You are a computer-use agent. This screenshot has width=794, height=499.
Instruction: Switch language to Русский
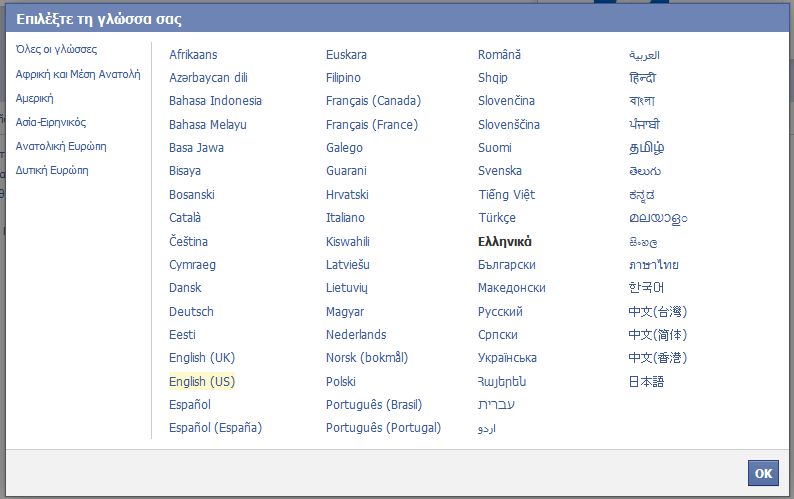500,312
